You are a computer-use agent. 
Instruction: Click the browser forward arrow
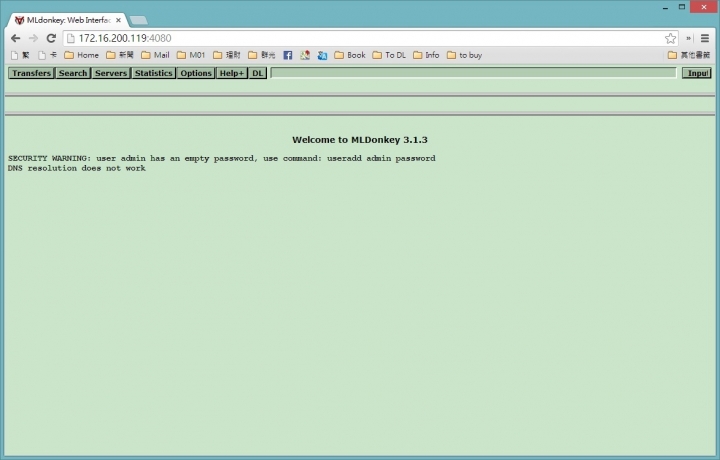33,38
